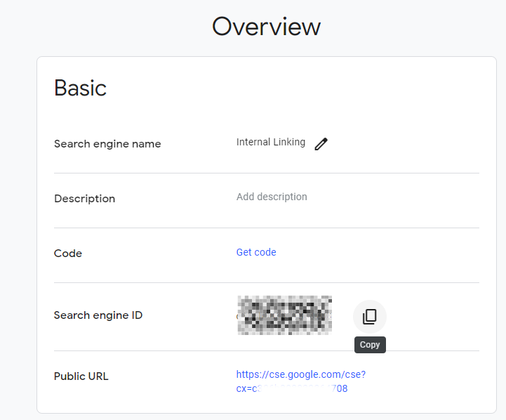Viewport: 506px width, 420px height.
Task: Copy the Search engine ID with the copy icon
Action: 369,317
